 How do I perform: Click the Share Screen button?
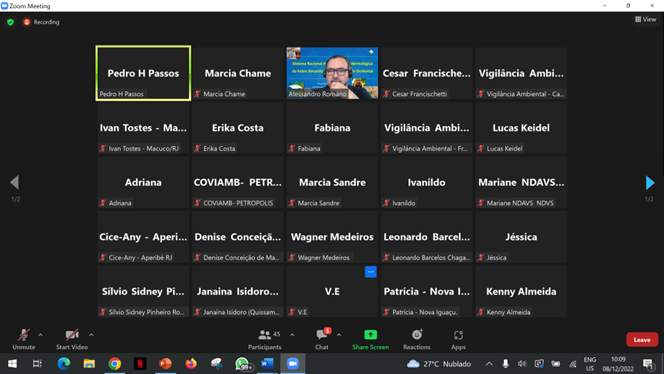(x=371, y=339)
